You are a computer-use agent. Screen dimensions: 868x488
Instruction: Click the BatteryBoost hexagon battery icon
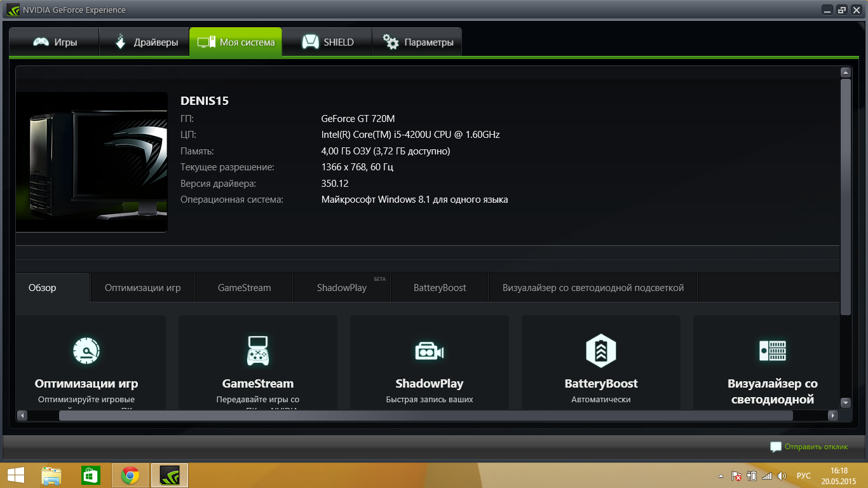pos(601,350)
